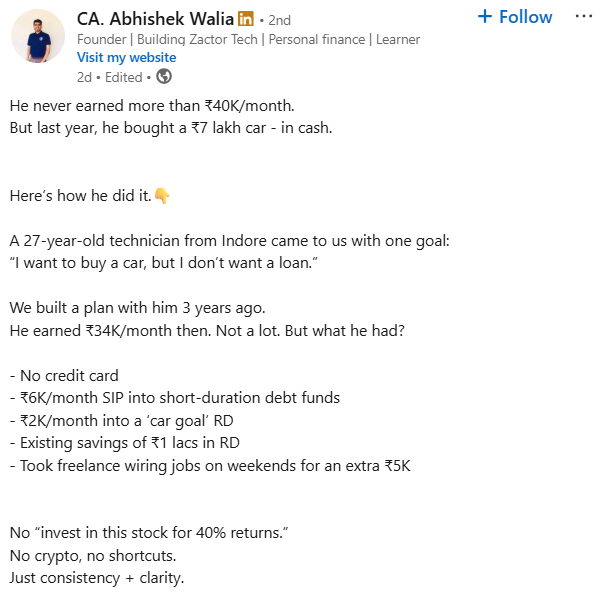Image resolution: width=606 pixels, height=594 pixels.
Task: Click the Founder Building Zactor Tech headline
Action: (248, 39)
